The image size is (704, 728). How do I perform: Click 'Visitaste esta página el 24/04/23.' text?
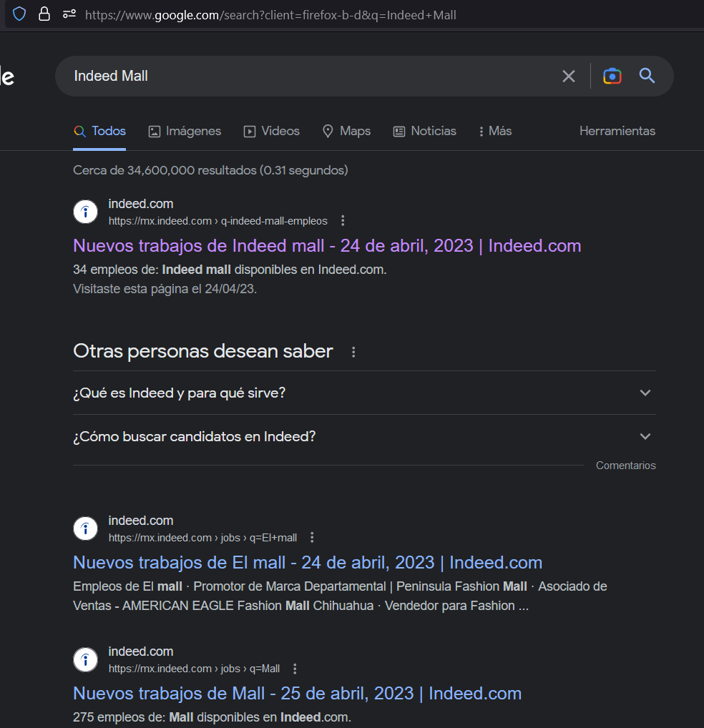pyautogui.click(x=165, y=289)
